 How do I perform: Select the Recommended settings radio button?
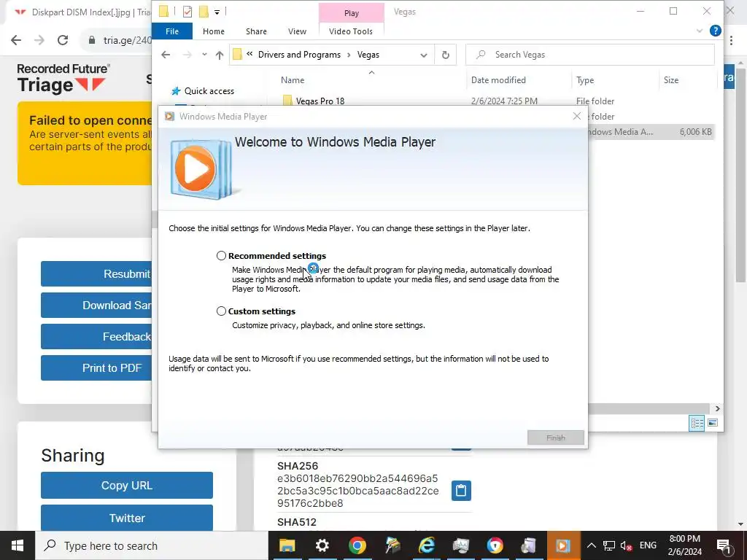click(x=221, y=256)
